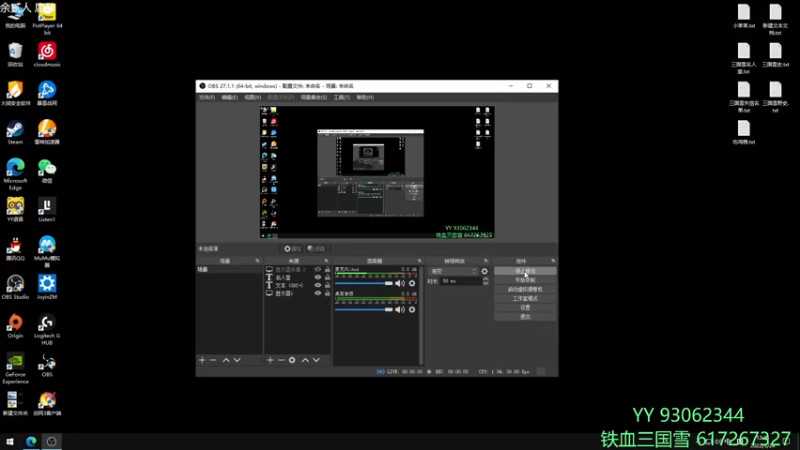Open the scene transition type dropdown

click(x=454, y=271)
